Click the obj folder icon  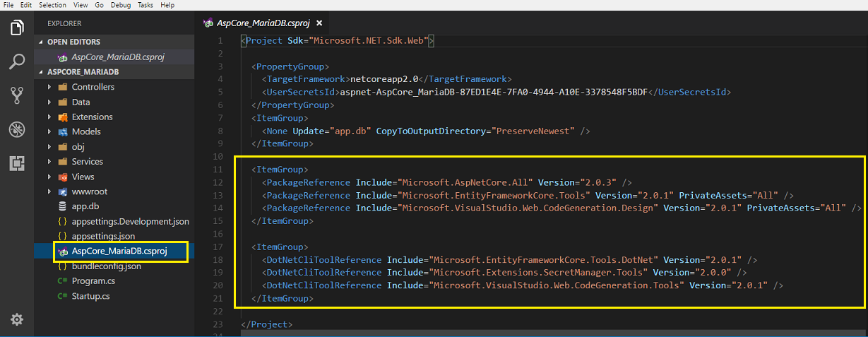pos(62,146)
